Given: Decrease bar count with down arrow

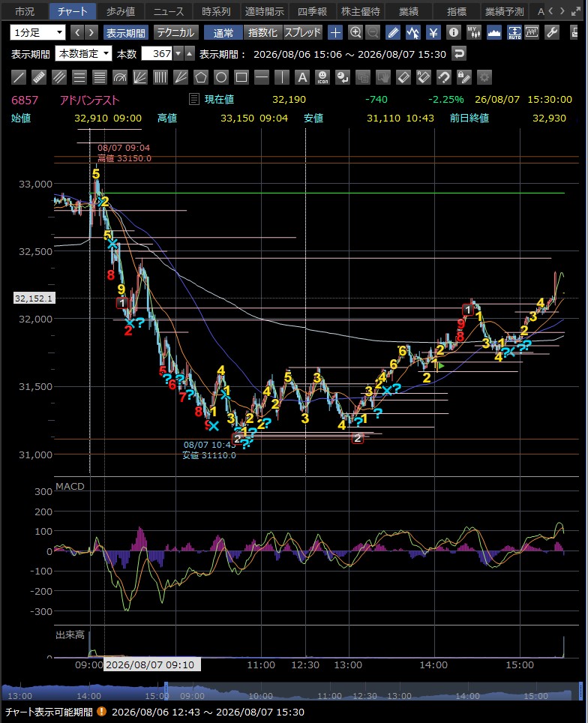Looking at the screenshot, I should click(x=178, y=54).
